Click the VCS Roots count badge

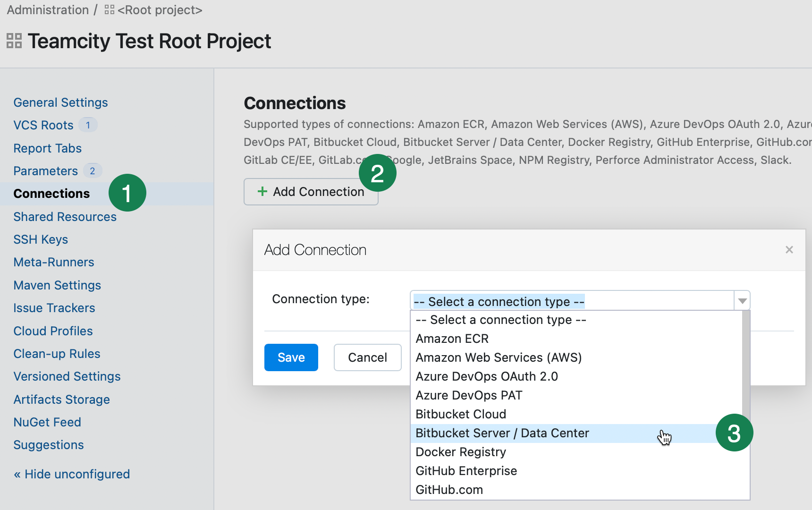88,125
